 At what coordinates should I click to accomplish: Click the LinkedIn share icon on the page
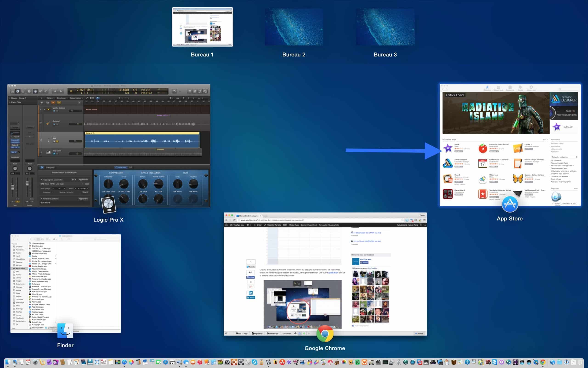(251, 293)
